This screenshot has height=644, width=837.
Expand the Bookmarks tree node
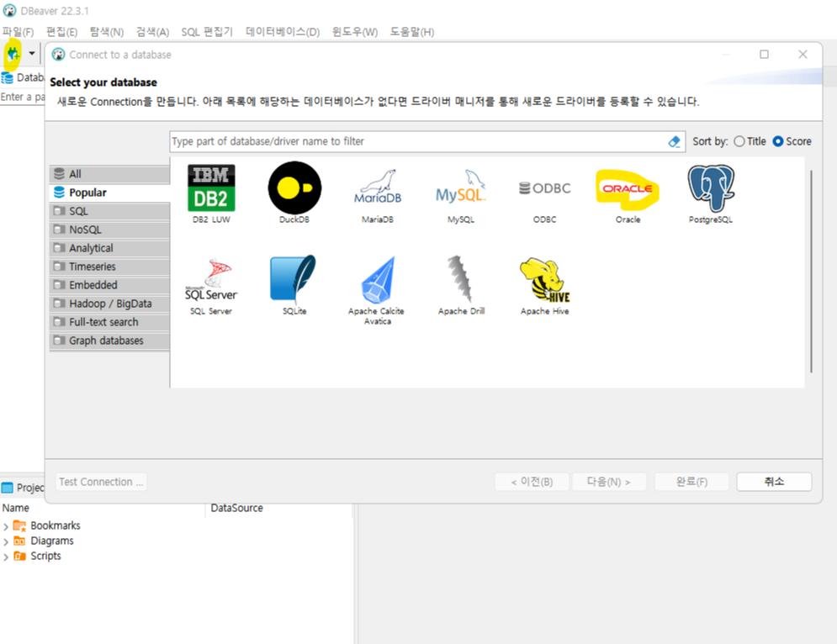(x=6, y=526)
